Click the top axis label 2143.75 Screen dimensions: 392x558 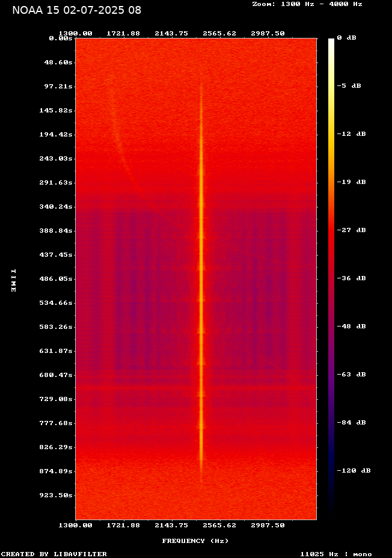171,34
